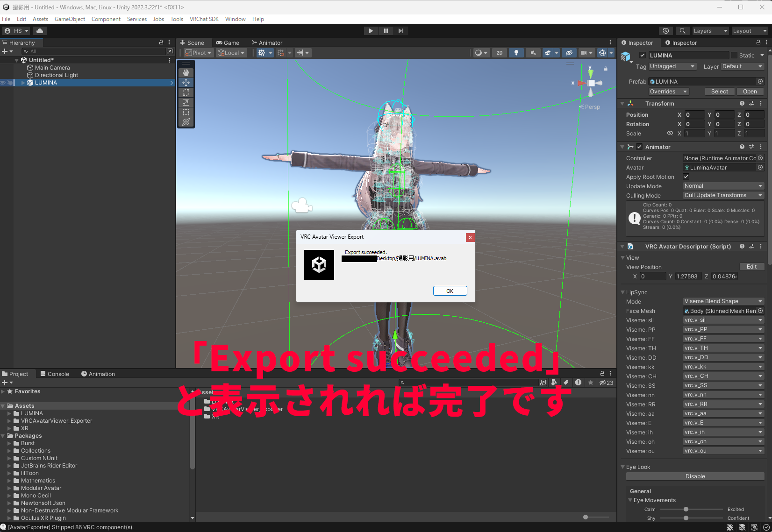This screenshot has width=772, height=532.
Task: Open the Culling Mode dropdown
Action: point(723,195)
